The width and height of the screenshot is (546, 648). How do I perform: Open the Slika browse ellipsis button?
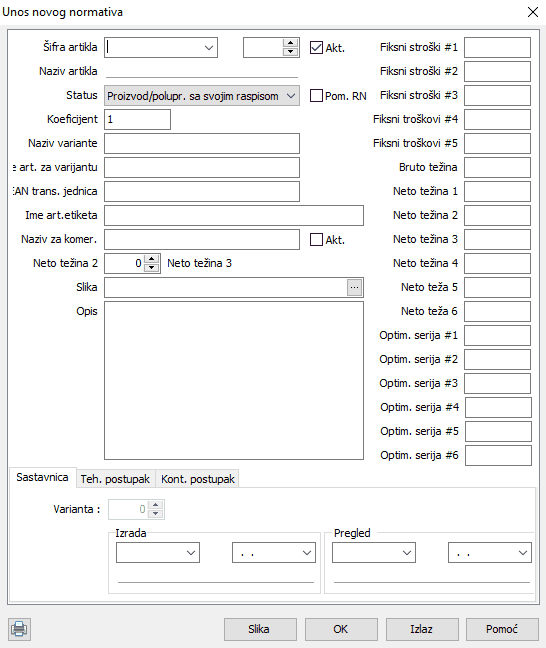pos(355,287)
